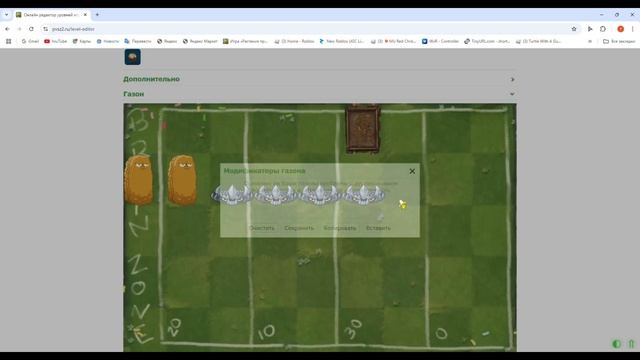Collapse the Газон section
The image size is (640, 360).
(512, 94)
